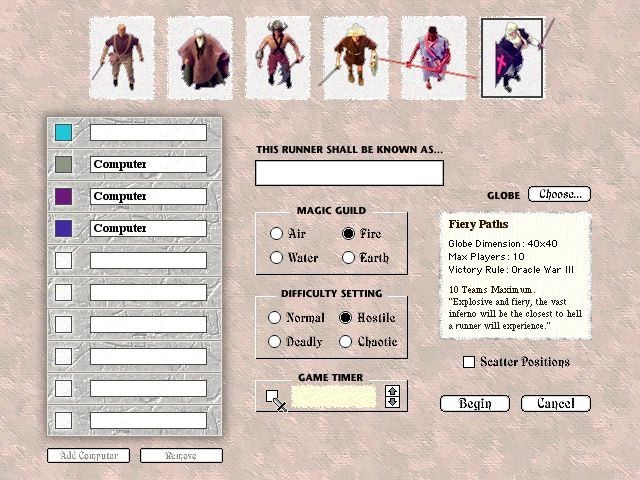Viewport: 640px width, 480px height.
Task: Select the first runner with purple vest
Action: tap(121, 56)
